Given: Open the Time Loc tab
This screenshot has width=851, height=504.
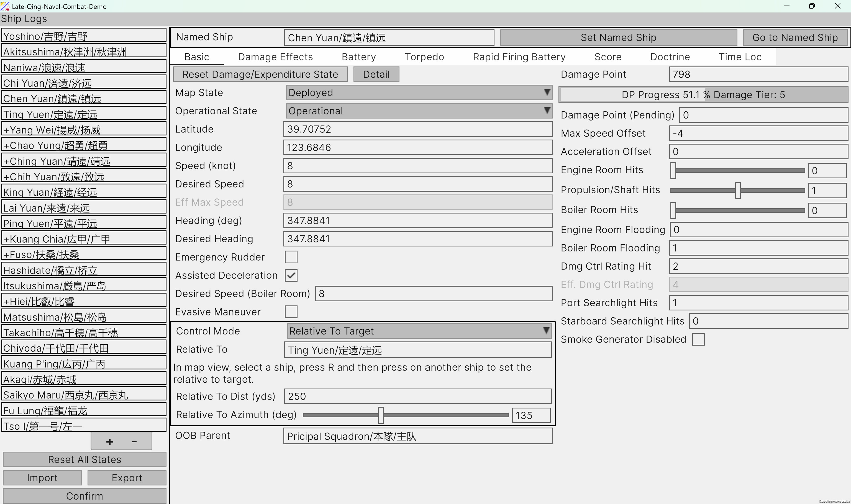Looking at the screenshot, I should pos(740,57).
